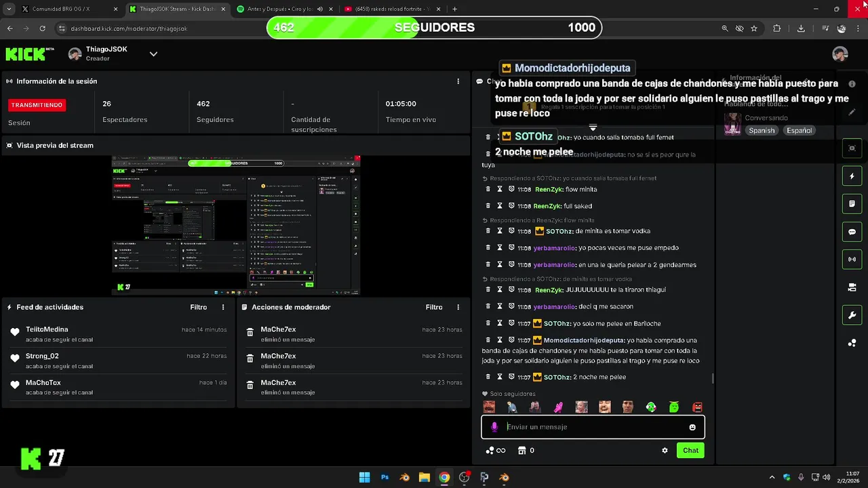Timeout icon on SOTOhz 'yo solo me pelee en Bariloche'

pyautogui.click(x=500, y=323)
